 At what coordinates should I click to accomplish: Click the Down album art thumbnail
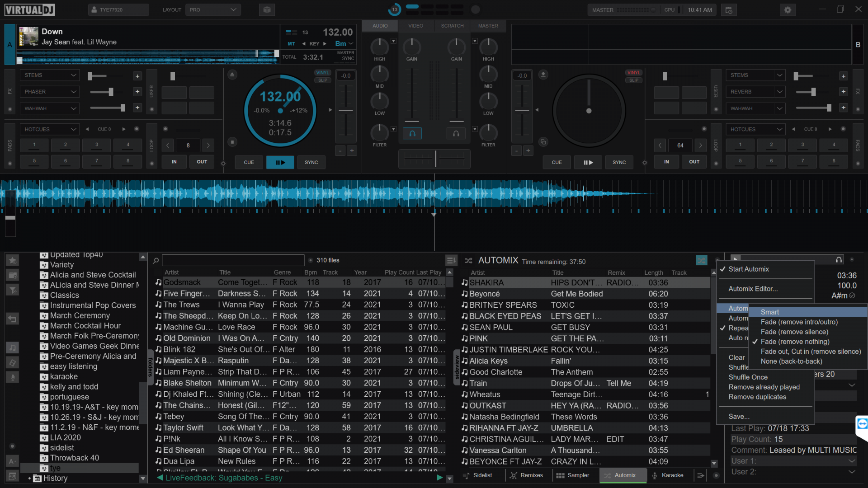pyautogui.click(x=28, y=37)
